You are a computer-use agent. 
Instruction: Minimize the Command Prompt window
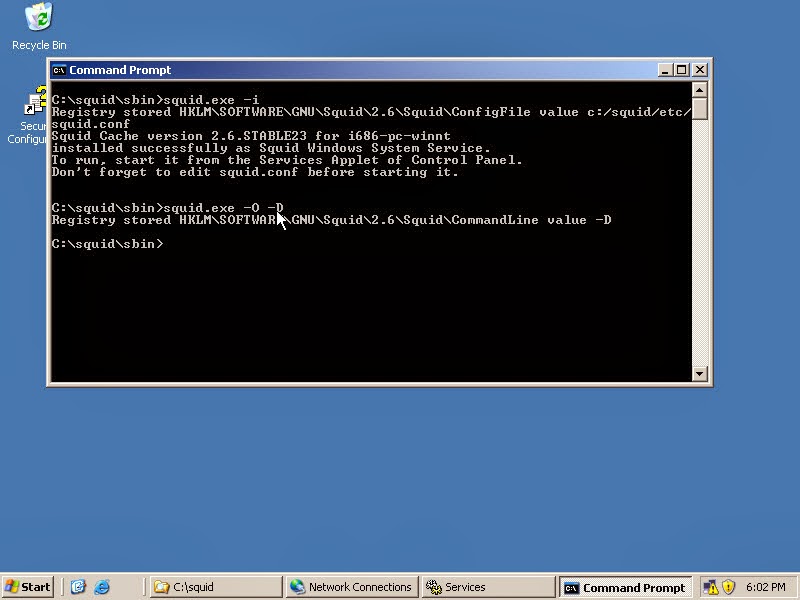(664, 70)
